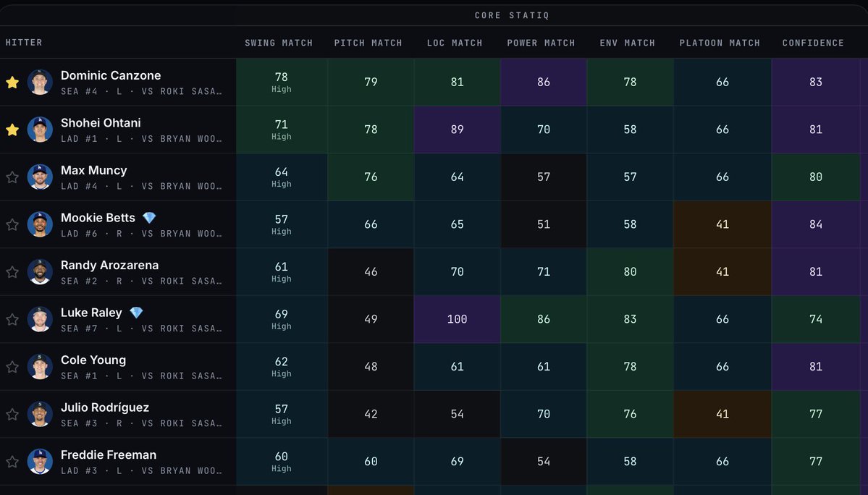Select Max Muncy's Confidence 80 cell
This screenshot has width=868, height=495.
[816, 177]
